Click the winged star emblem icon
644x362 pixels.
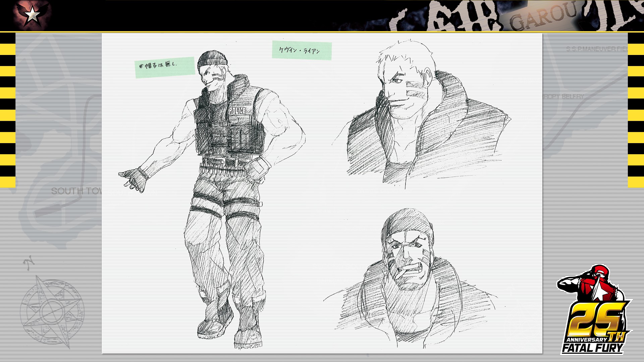coord(32,14)
